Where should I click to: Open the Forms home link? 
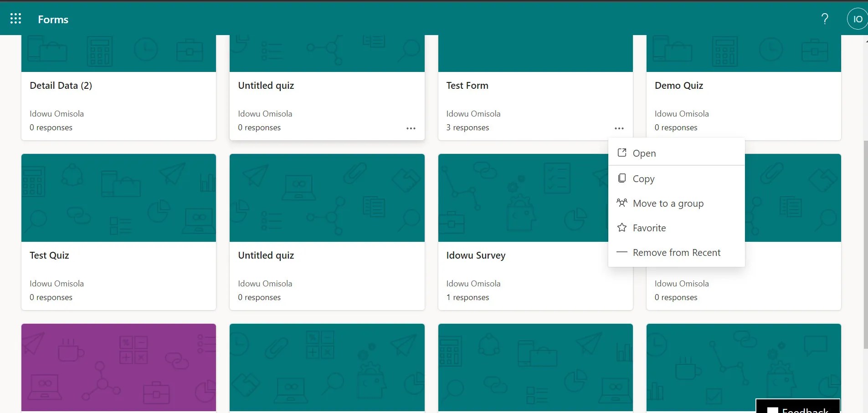click(x=53, y=19)
